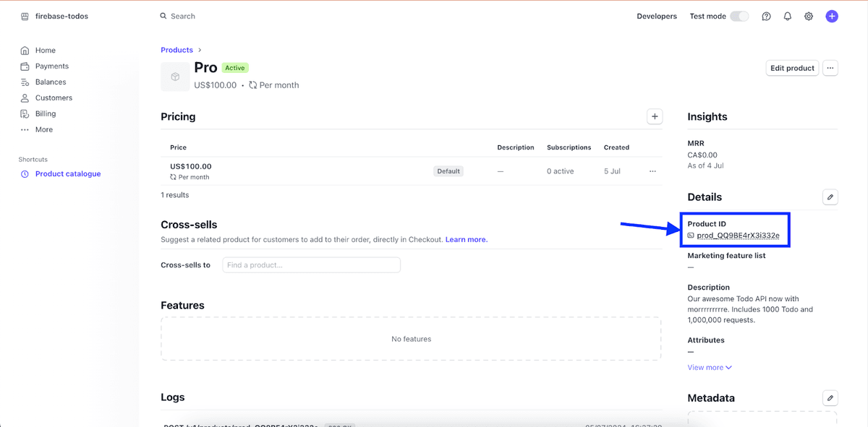Open settings with the gear icon
Viewport: 868px width, 427px height.
point(808,16)
